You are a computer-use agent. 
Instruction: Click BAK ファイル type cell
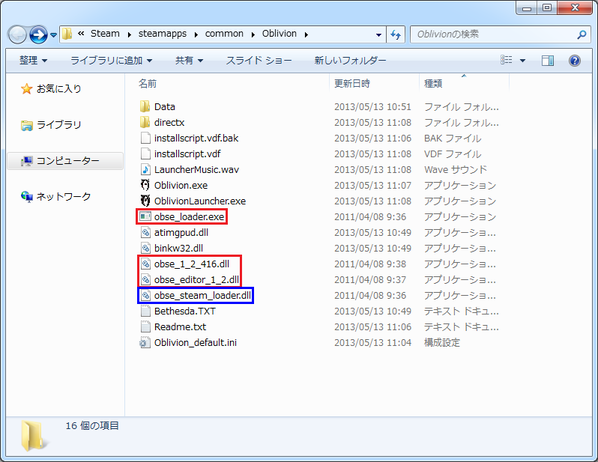click(x=452, y=138)
